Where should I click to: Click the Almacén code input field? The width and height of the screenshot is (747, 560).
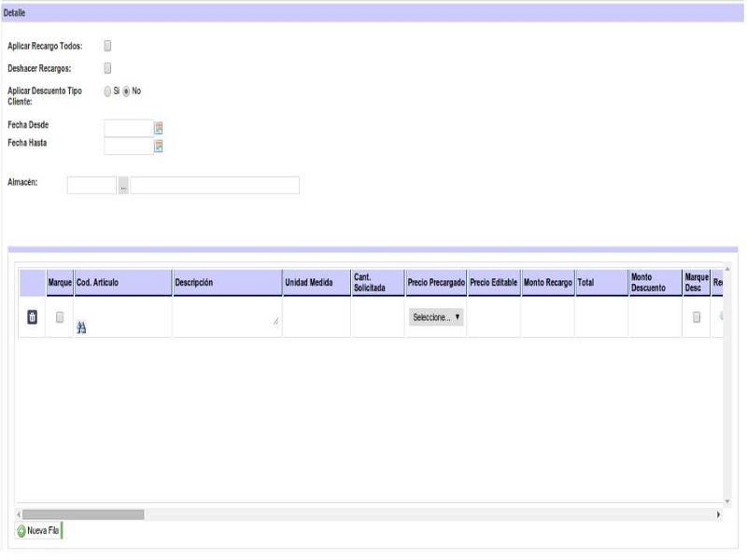[x=92, y=186]
